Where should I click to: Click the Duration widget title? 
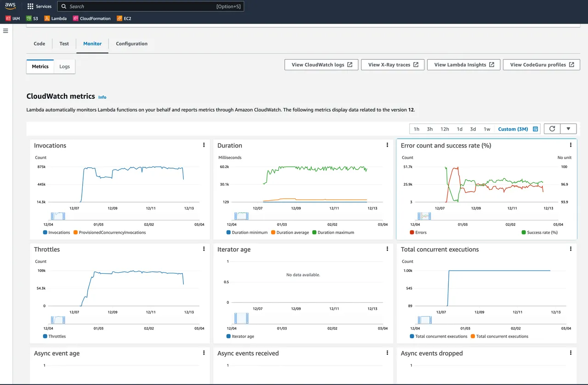230,146
